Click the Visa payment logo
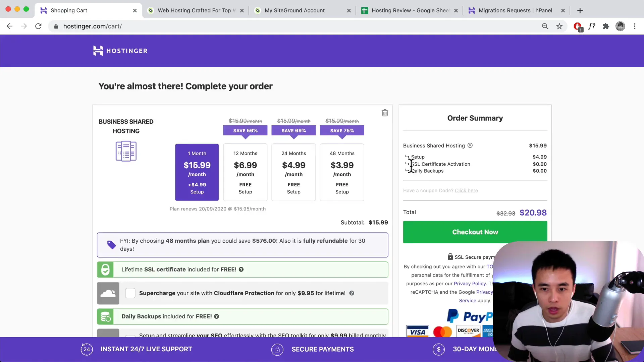This screenshot has height=362, width=644. pos(418,332)
